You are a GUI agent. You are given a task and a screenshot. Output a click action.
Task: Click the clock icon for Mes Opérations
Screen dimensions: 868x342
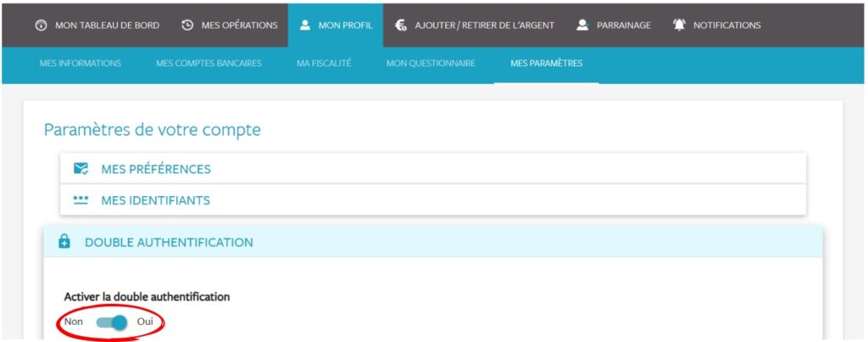click(187, 25)
